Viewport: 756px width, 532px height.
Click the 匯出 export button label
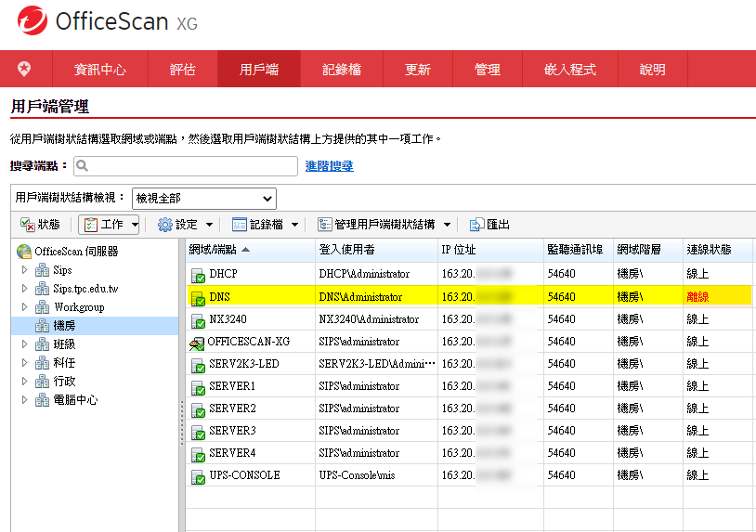pyautogui.click(x=498, y=225)
